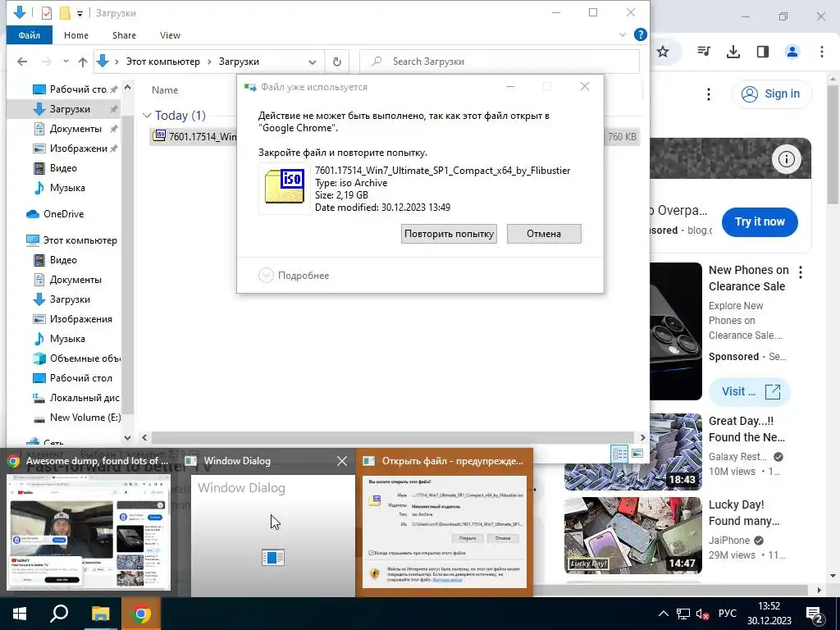Go back with Explorer back arrow

tap(22, 62)
